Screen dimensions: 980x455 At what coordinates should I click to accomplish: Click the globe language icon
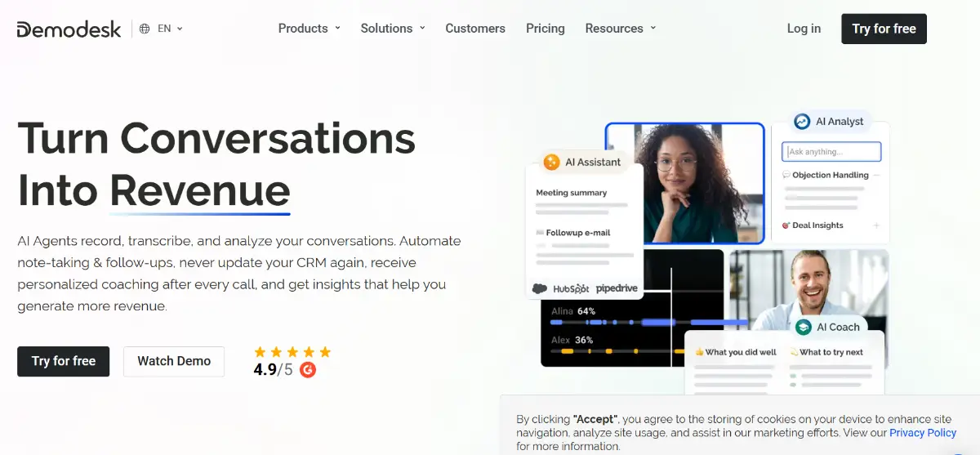[145, 29]
